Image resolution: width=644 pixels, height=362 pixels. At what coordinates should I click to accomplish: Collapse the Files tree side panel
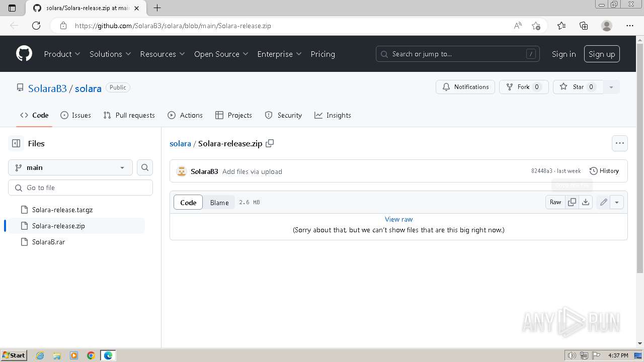pyautogui.click(x=16, y=143)
